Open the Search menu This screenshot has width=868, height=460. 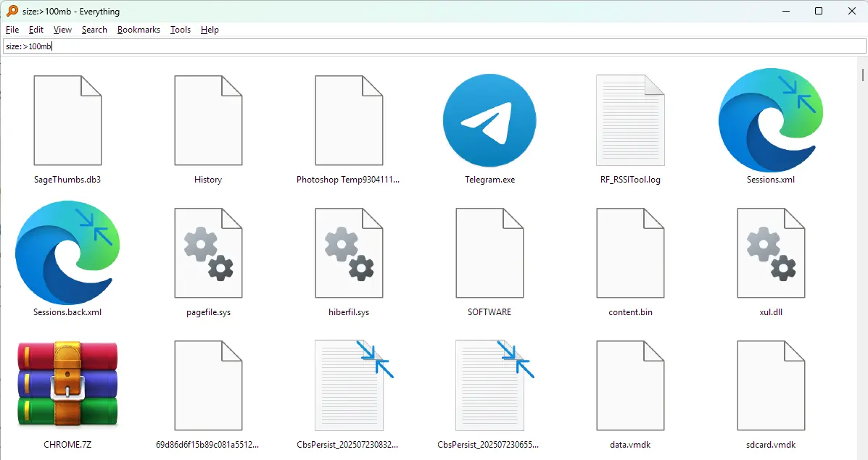tap(94, 30)
